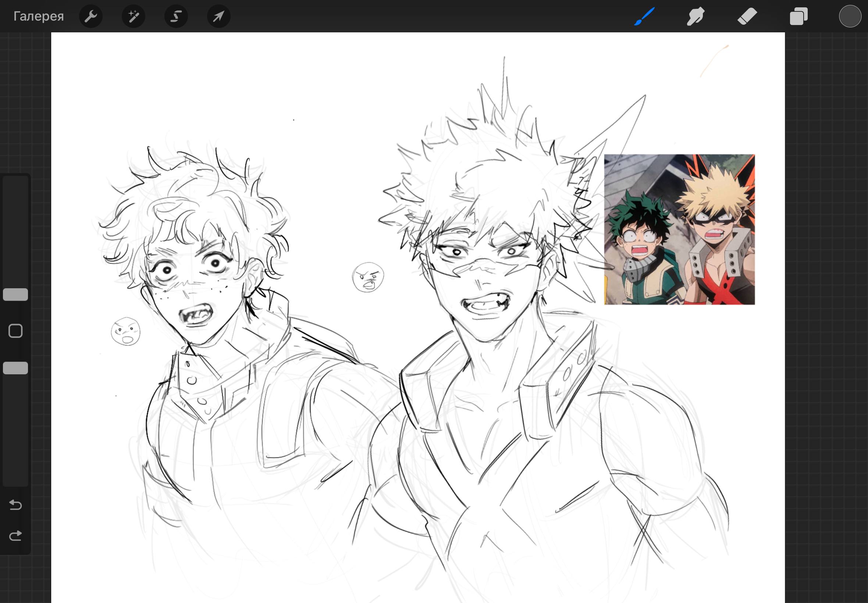Click the brush size slider handle
Viewport: 868px width, 603px height.
click(15, 294)
